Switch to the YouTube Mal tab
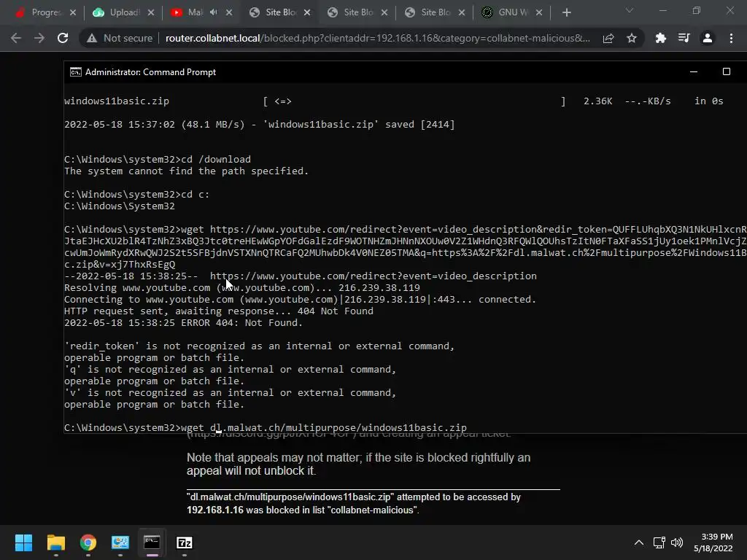 pos(189,12)
